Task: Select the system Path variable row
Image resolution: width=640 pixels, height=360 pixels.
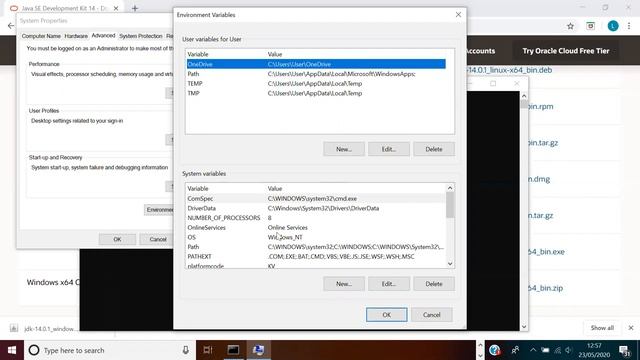Action: [x=316, y=247]
